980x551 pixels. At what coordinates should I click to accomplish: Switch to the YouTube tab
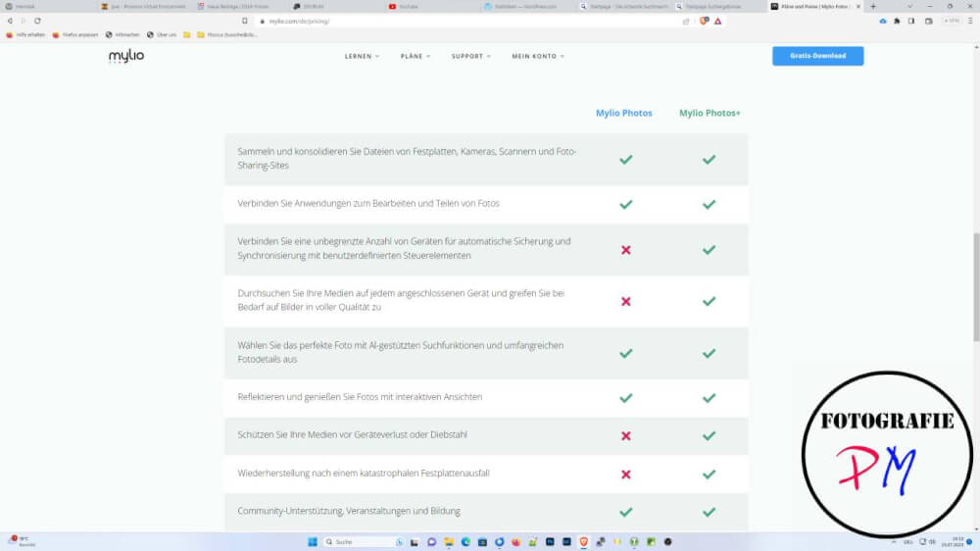point(431,6)
